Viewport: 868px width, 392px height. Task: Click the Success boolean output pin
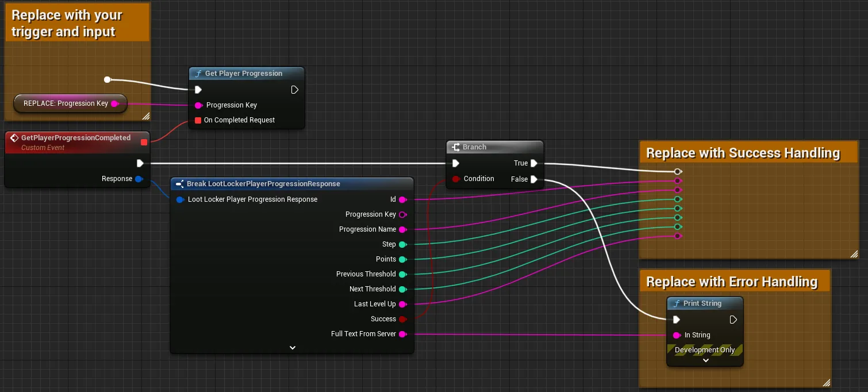(x=402, y=319)
